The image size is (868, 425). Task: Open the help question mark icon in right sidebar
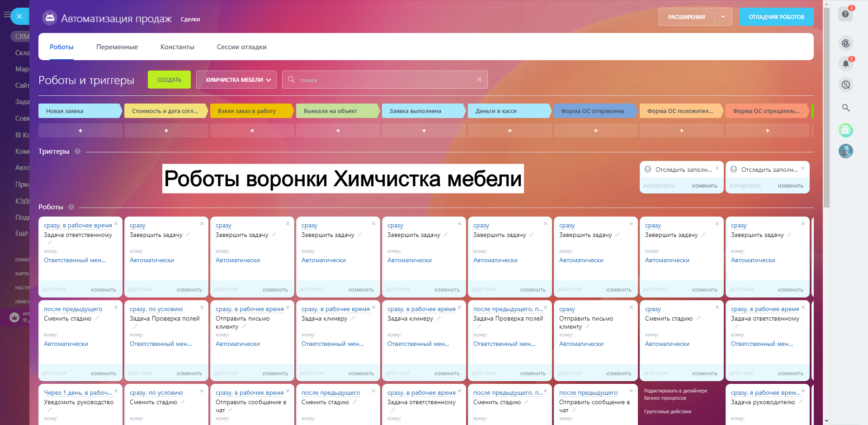845,14
